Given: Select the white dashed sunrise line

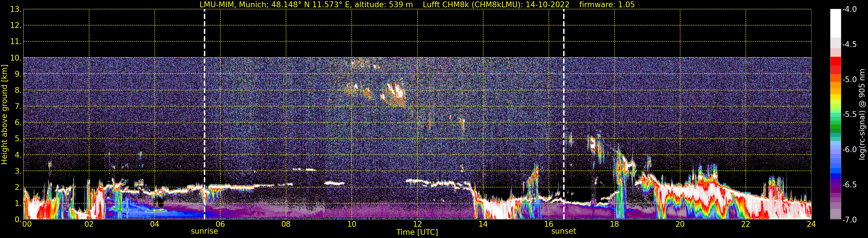Looking at the screenshot, I should pos(204,114).
